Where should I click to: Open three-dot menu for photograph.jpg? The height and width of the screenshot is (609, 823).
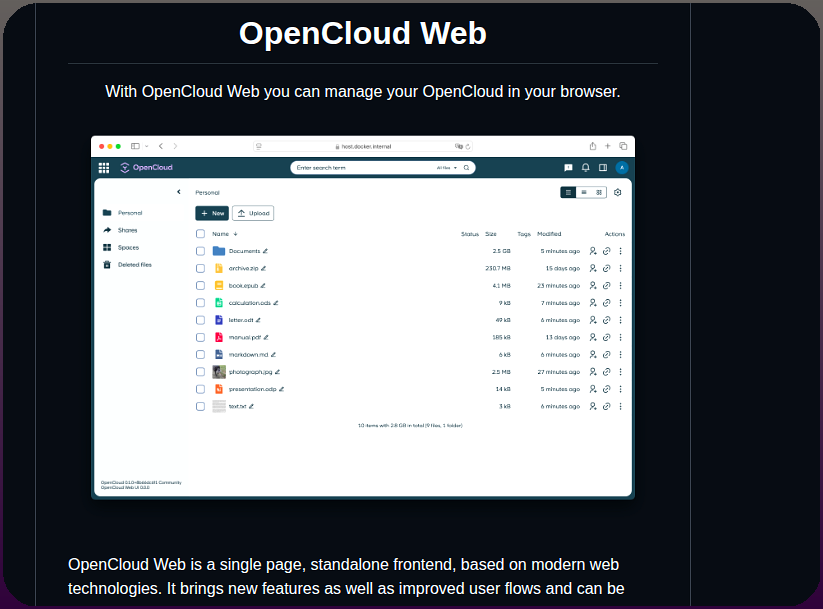click(x=620, y=372)
